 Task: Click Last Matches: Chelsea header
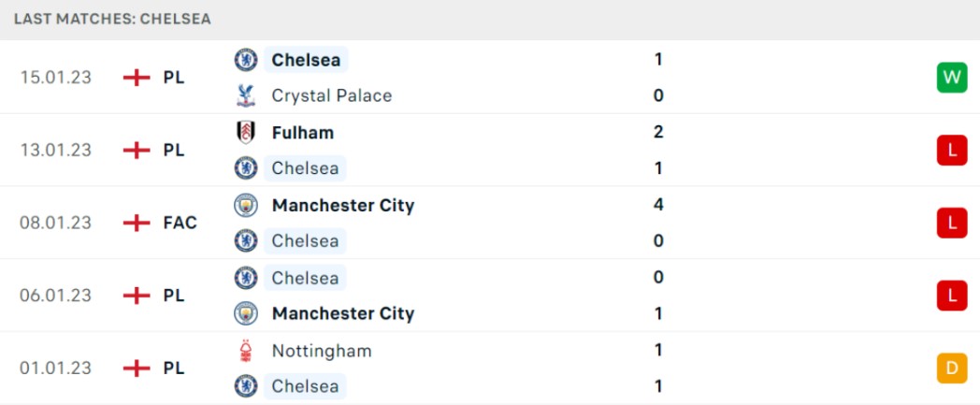point(112,19)
